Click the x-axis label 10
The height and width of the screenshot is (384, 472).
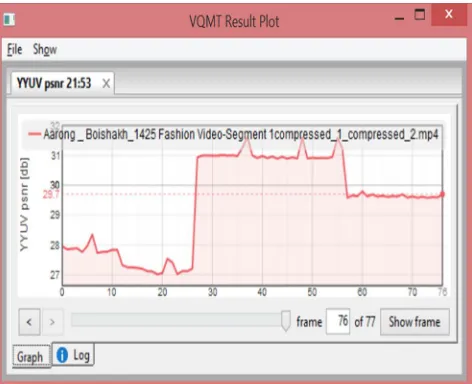[x=112, y=292]
